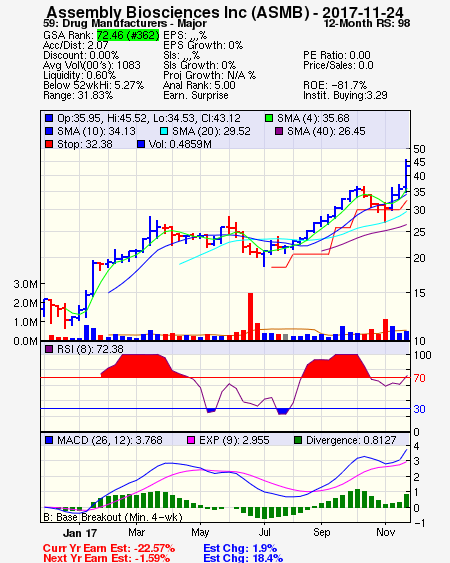Click the Sep date axis label
This screenshot has width=450, height=563.
(321, 532)
